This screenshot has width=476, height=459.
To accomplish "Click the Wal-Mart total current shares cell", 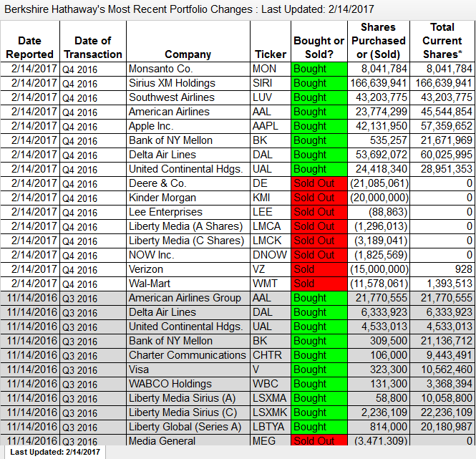I will pos(443,284).
